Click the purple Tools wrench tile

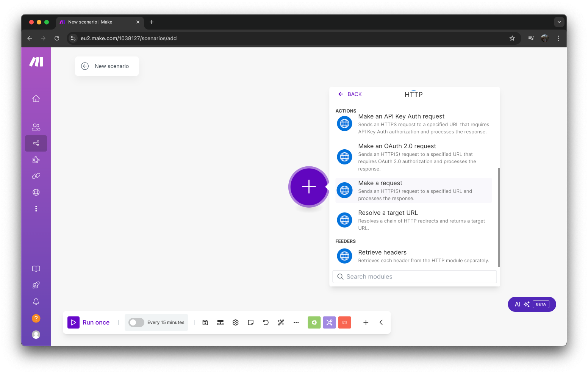click(x=329, y=322)
